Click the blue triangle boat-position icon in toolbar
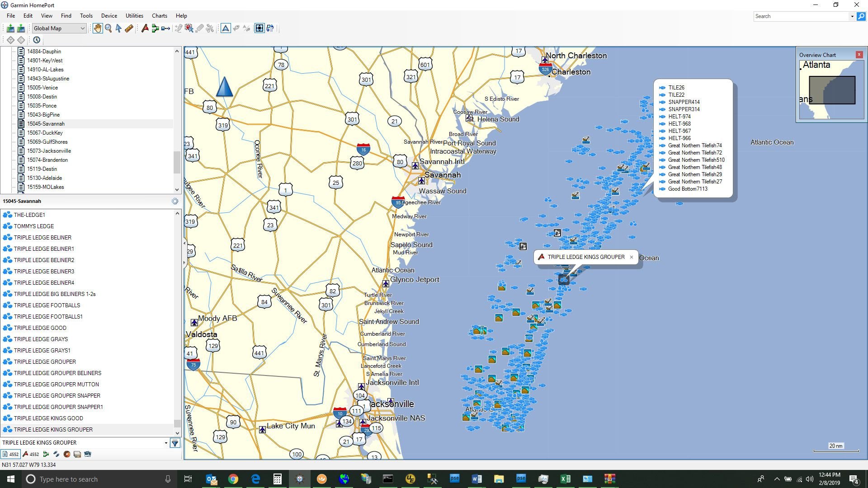Screen dimensions: 868x488 tap(225, 28)
